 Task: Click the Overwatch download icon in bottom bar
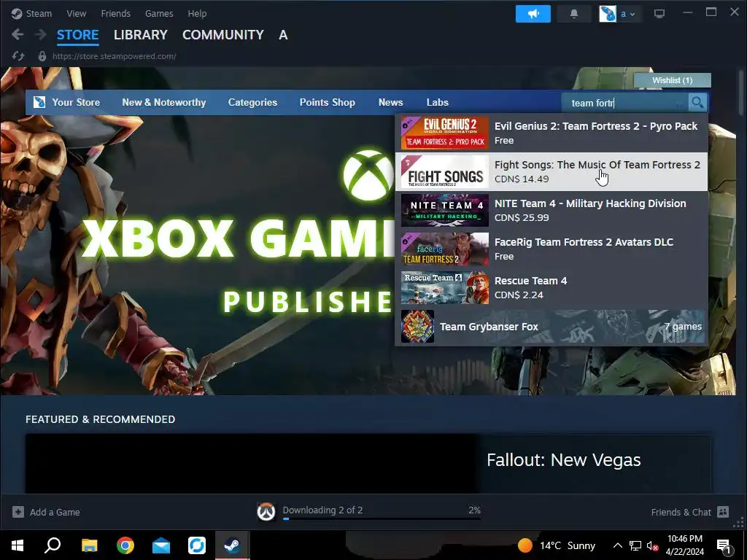[x=266, y=512]
